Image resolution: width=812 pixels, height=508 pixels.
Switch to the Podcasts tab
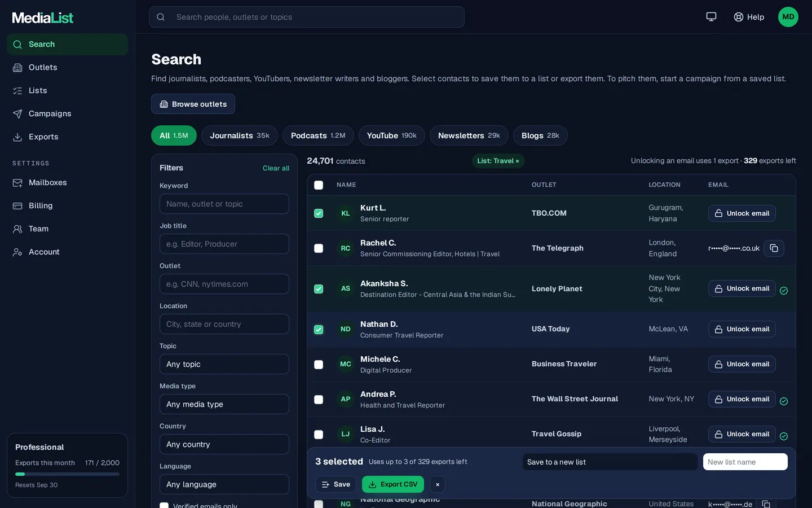[x=318, y=135]
